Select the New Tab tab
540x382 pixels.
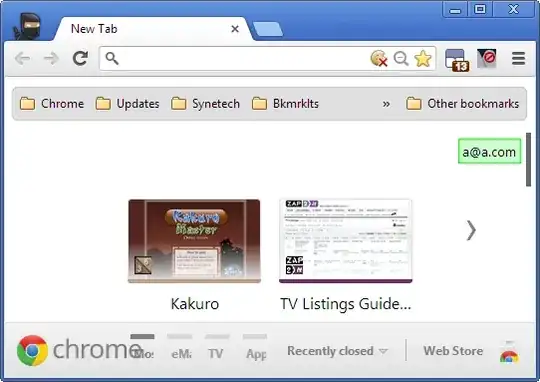click(153, 29)
